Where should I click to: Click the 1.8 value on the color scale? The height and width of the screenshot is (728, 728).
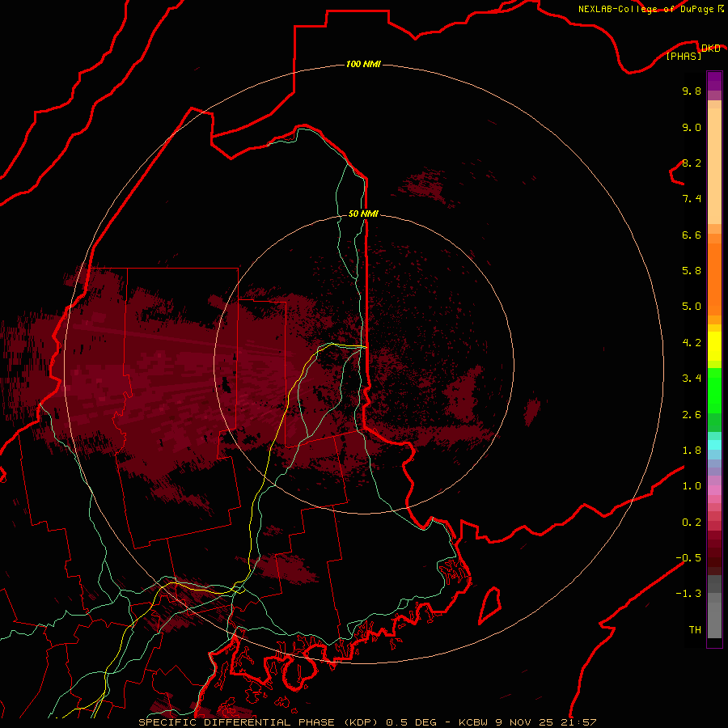click(x=692, y=451)
